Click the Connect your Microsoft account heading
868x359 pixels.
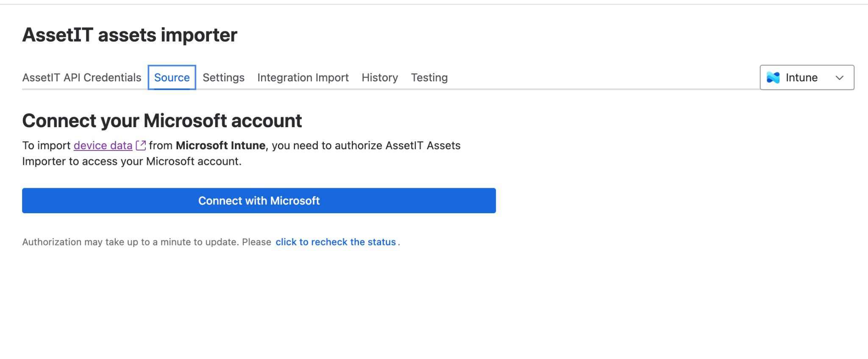point(162,121)
